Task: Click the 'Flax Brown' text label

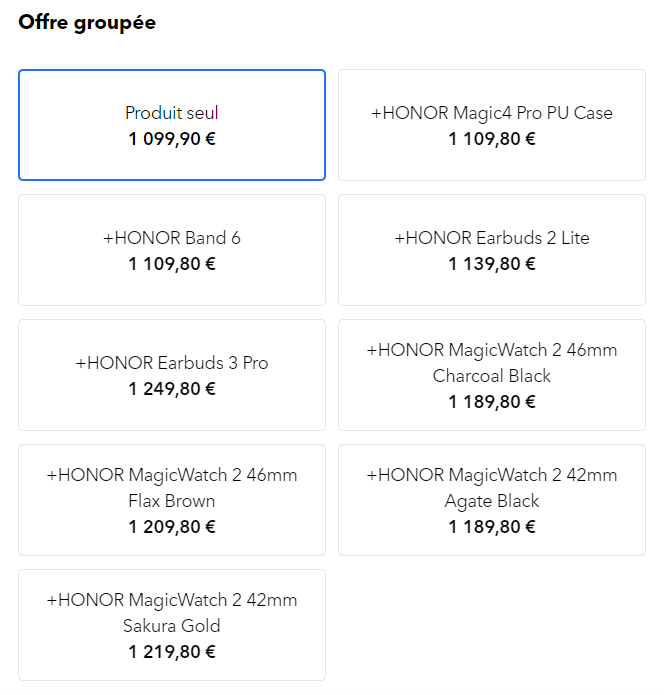Action: click(172, 501)
